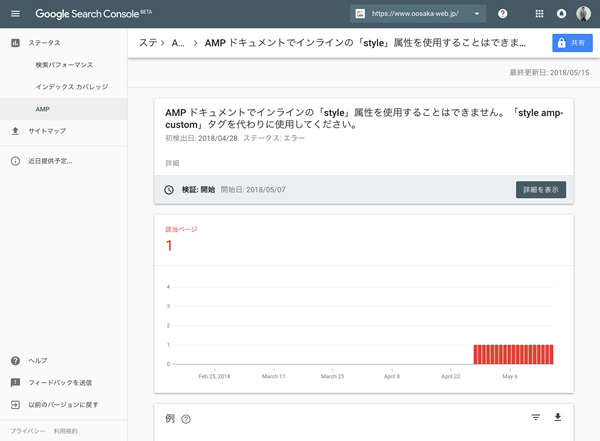Click the サイトマップ upload icon
The width and height of the screenshot is (600, 441).
coord(15,131)
